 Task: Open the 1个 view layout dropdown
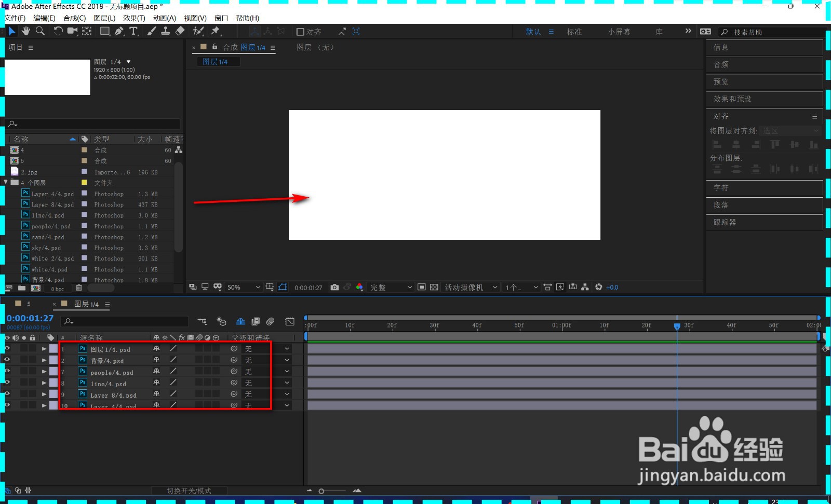tap(521, 287)
